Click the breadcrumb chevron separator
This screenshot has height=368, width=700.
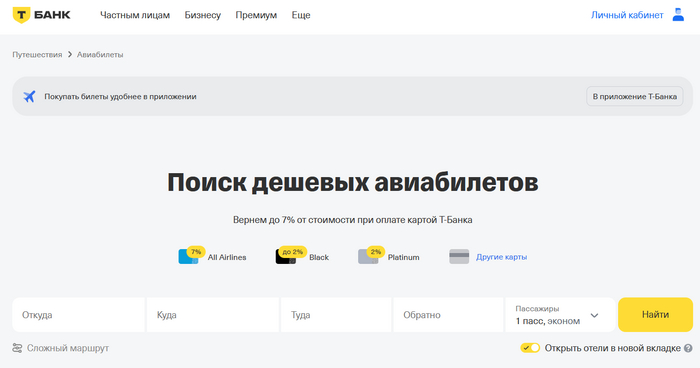pyautogui.click(x=70, y=54)
